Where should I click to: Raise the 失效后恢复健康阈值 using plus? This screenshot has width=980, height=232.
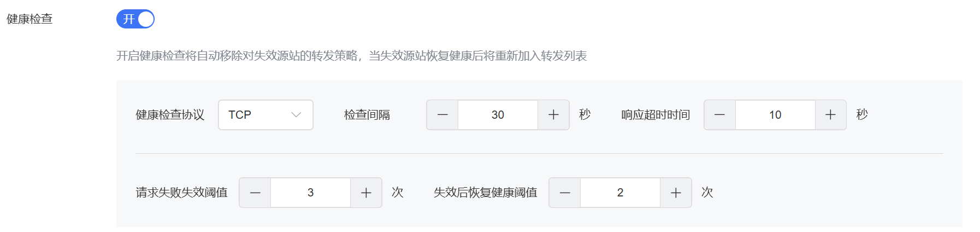click(676, 193)
